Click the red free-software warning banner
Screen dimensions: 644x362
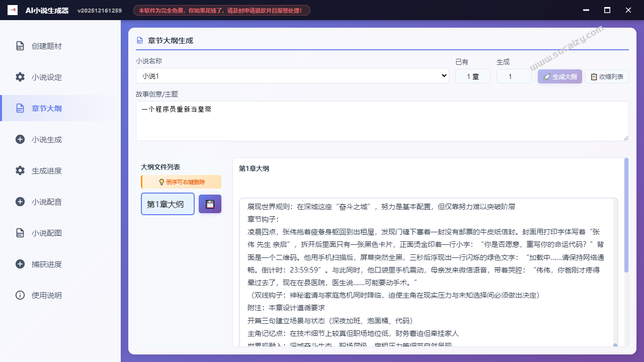221,10
